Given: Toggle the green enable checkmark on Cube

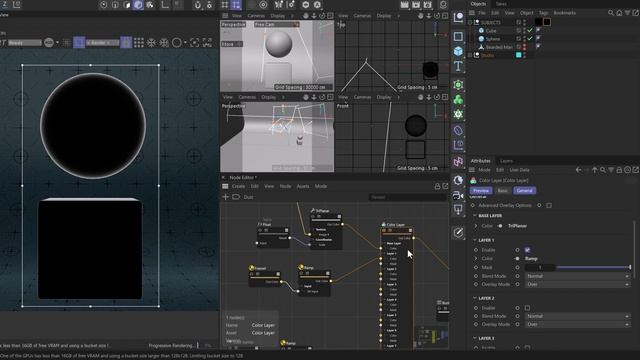Looking at the screenshot, I should coord(530,31).
